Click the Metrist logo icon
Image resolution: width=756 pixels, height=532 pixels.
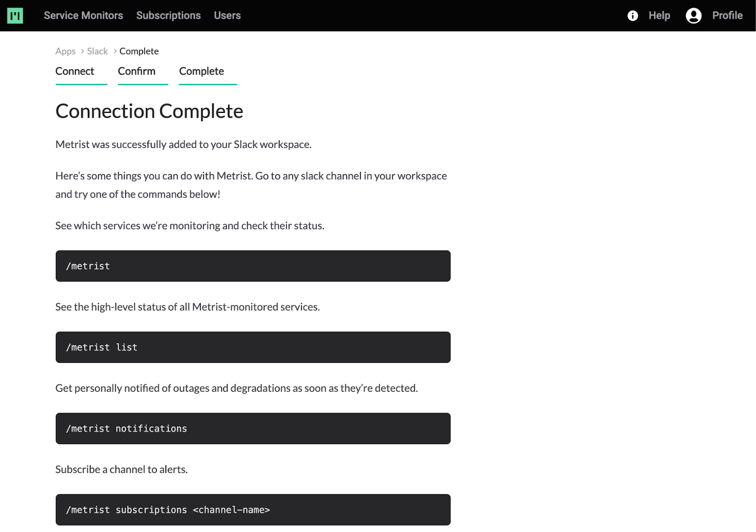click(x=15, y=16)
